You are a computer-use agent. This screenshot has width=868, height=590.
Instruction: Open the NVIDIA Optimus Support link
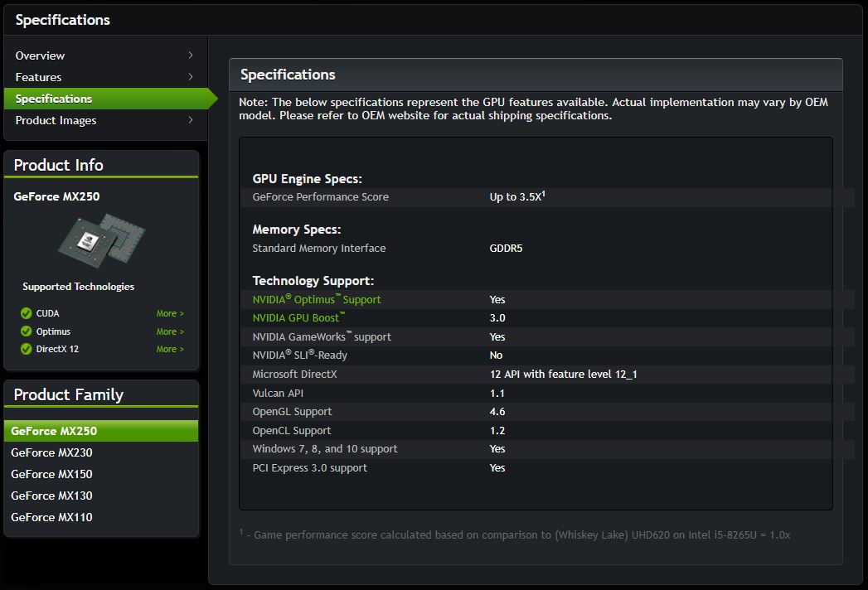[x=317, y=299]
